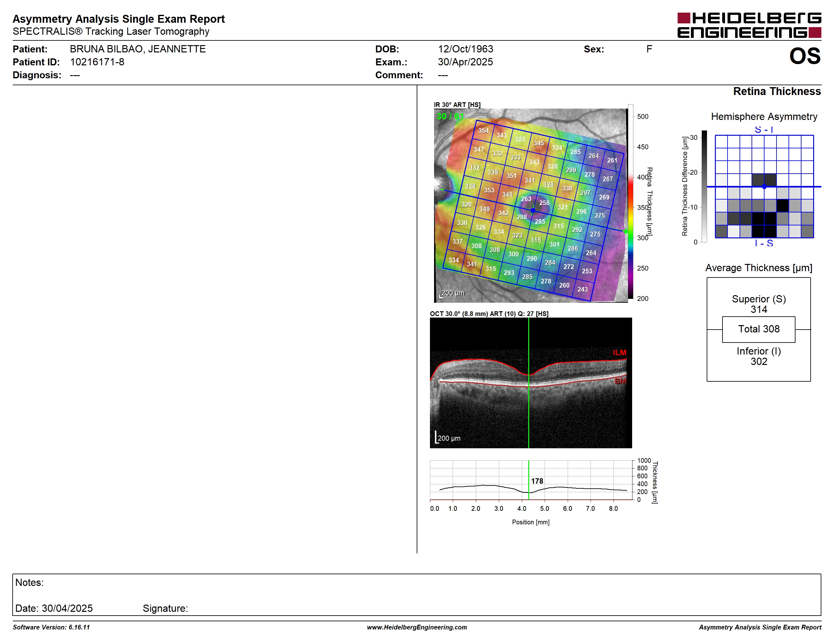Click the Date: 30/04/2025 text
Viewport: 834px width, 644px height.
(x=54, y=609)
